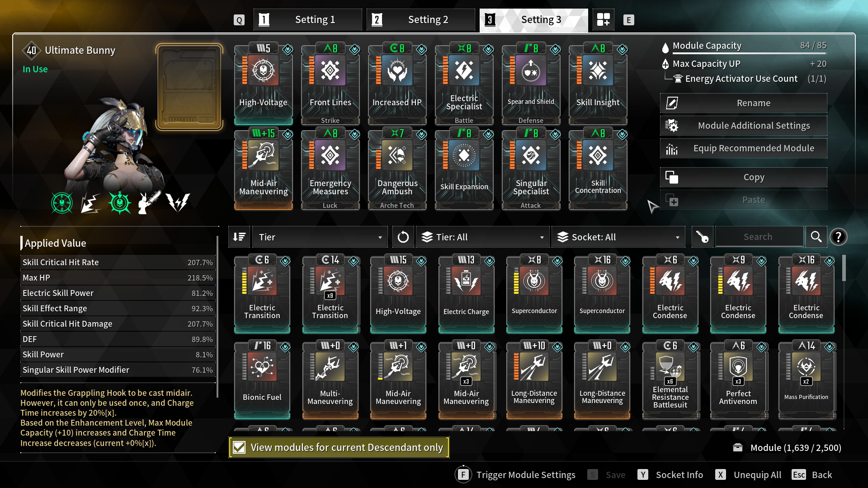Click the reset filter refresh icon

click(x=403, y=237)
